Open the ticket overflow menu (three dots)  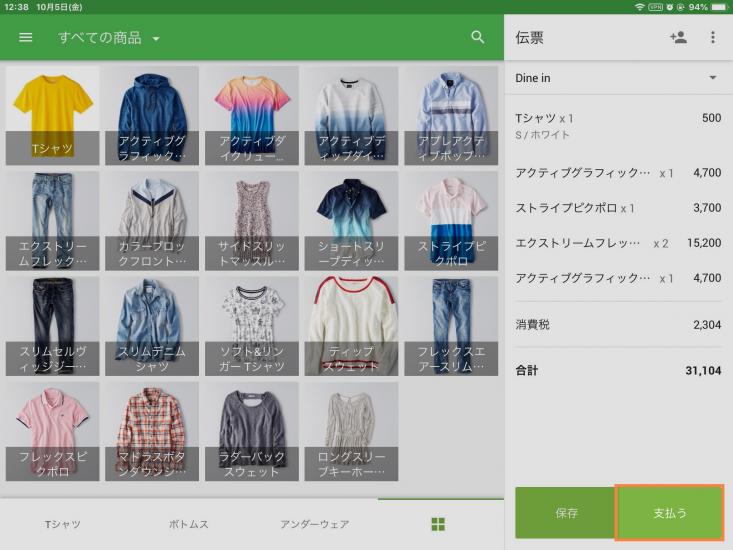(712, 37)
